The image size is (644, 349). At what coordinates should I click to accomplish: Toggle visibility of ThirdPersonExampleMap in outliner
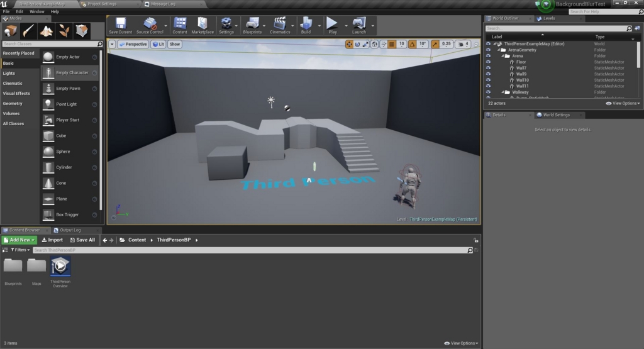point(488,43)
